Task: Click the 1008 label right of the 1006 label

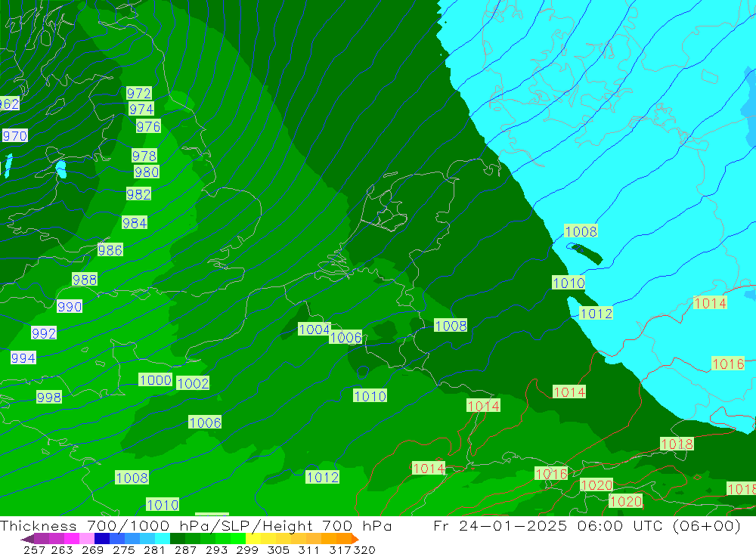Action: pos(451,326)
